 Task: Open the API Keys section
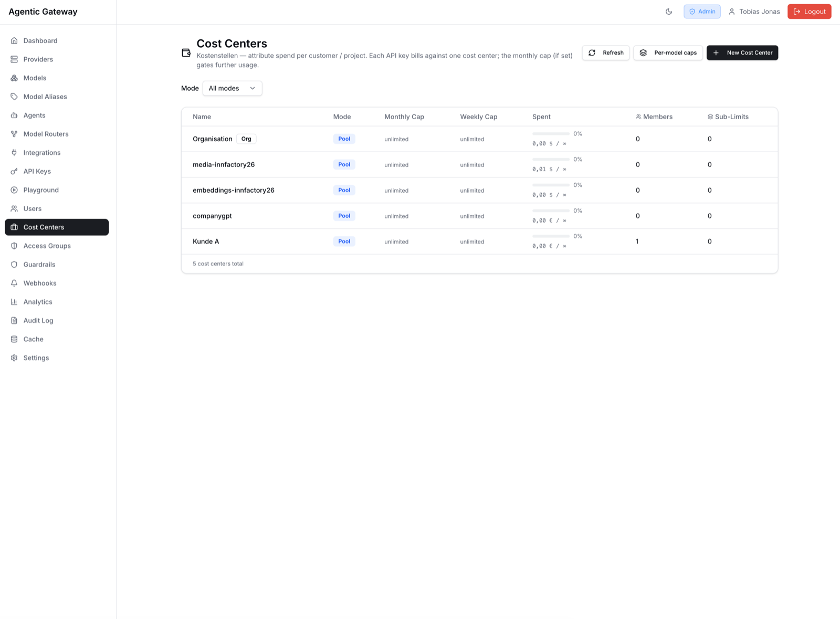(x=57, y=171)
